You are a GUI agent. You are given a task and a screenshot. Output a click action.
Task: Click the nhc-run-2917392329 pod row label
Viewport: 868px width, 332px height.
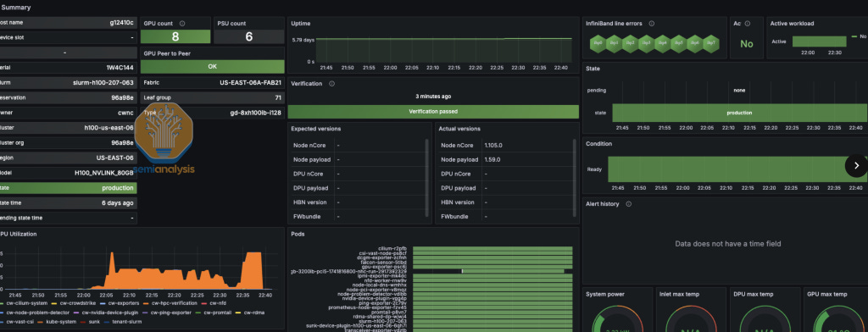tap(348, 272)
